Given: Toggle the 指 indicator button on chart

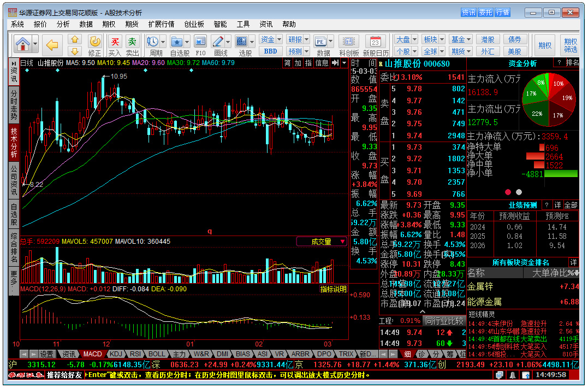Looking at the screenshot, I should 308,63.
